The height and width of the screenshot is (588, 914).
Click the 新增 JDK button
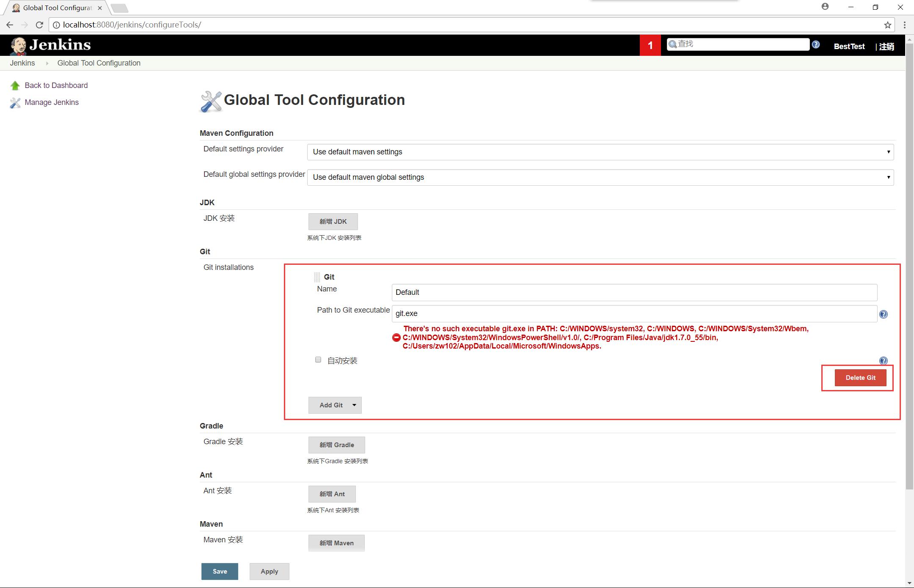pos(333,222)
